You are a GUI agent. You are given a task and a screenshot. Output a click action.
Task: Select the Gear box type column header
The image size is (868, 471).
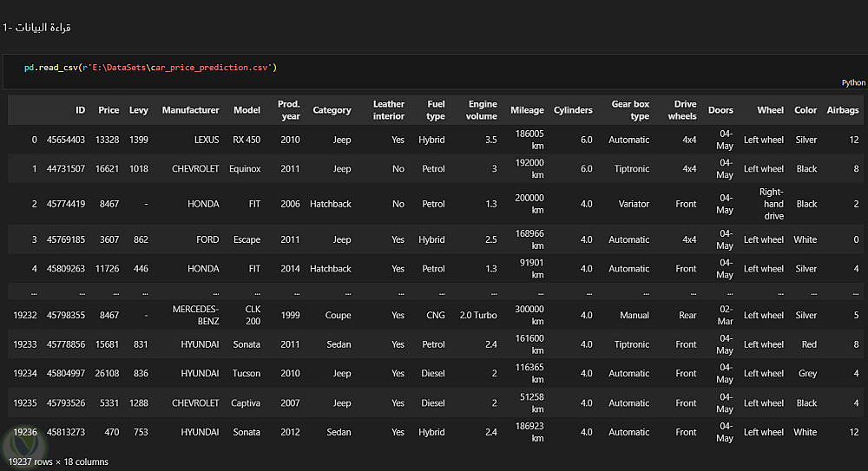click(x=630, y=110)
